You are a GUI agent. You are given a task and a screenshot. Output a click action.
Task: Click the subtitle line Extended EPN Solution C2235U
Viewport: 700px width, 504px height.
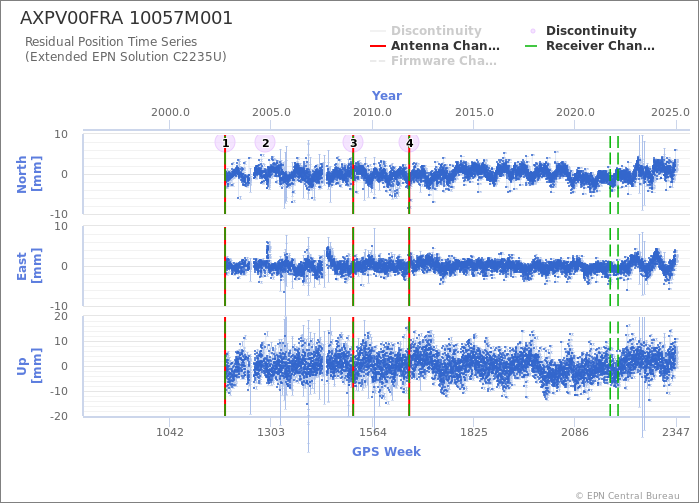pyautogui.click(x=125, y=57)
